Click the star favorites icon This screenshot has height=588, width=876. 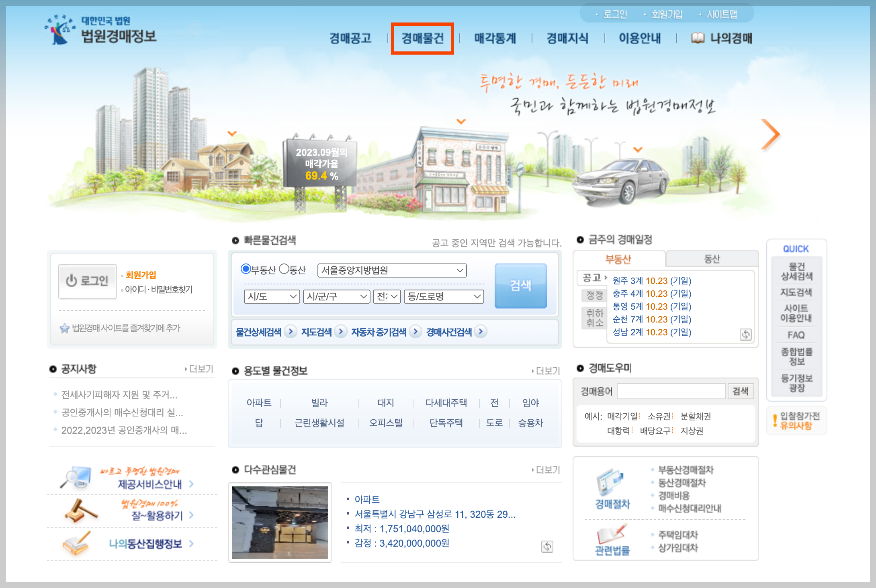64,328
